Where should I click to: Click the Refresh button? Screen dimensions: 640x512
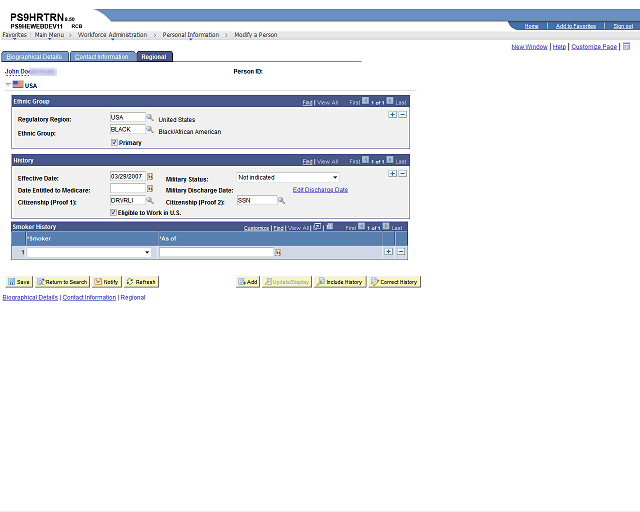[141, 282]
